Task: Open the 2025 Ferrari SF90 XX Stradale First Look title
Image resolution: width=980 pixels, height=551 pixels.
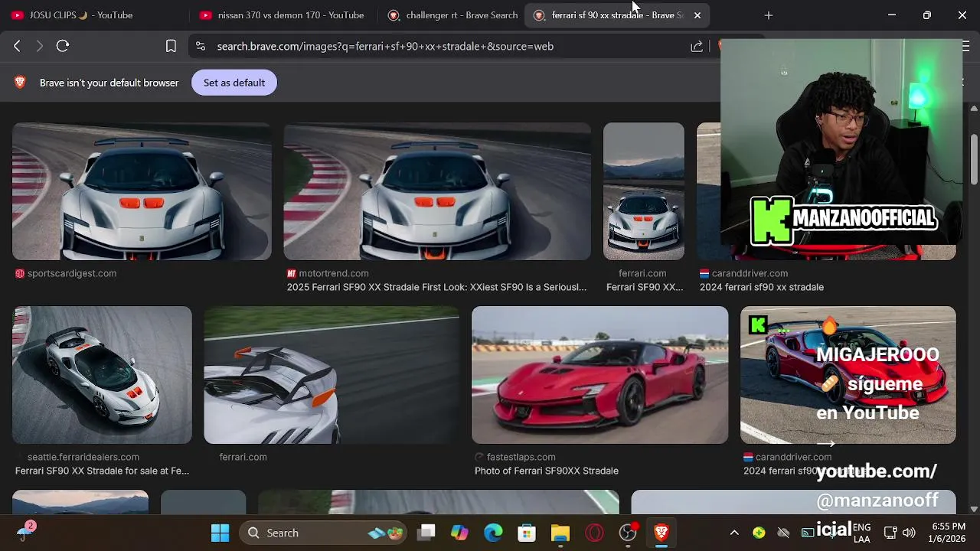Action: 436,287
